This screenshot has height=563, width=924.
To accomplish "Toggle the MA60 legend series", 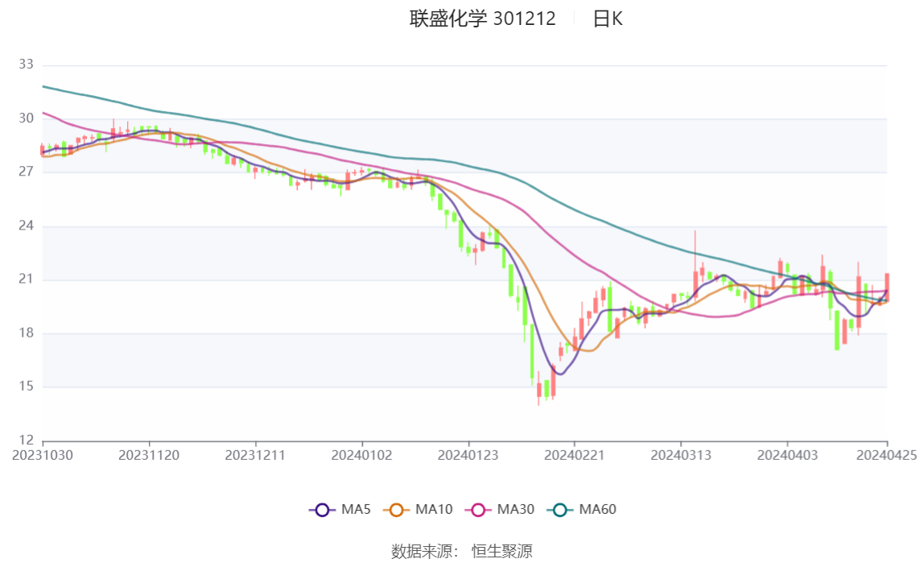I will point(582,509).
